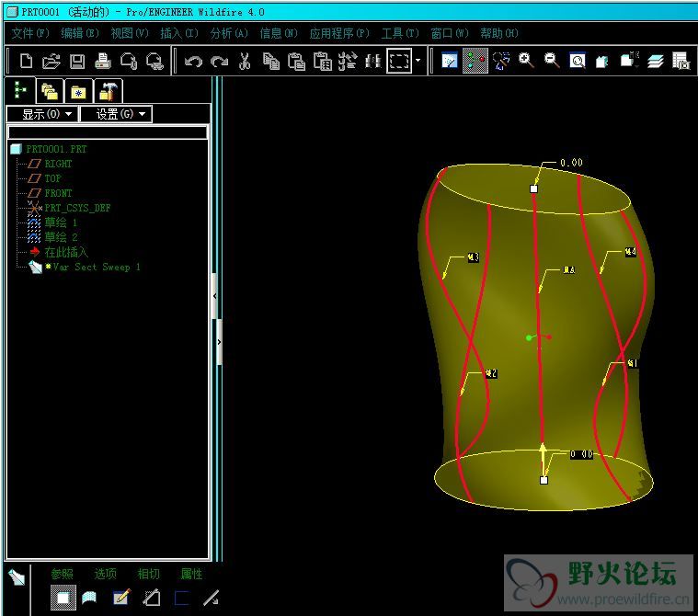Switch to the Model Tree tab
Image resolution: width=698 pixels, height=616 pixels.
19,90
